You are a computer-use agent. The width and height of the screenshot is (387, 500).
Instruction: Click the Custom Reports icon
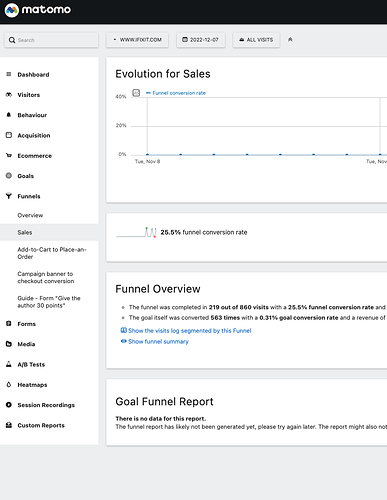point(9,425)
